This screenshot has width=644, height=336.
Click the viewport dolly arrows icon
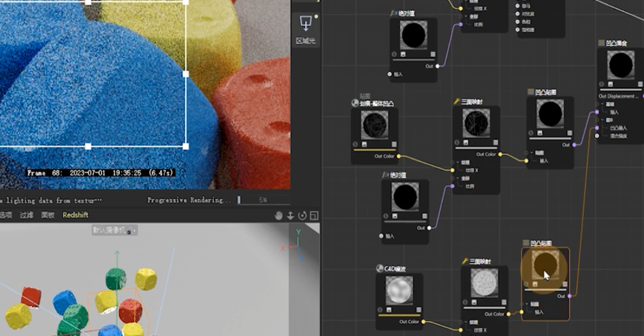[291, 215]
